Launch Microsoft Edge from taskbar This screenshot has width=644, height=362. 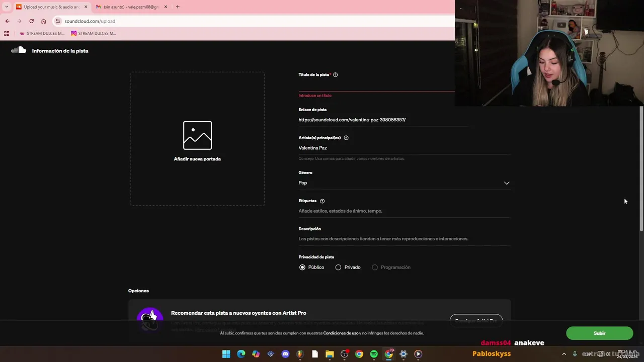241,354
